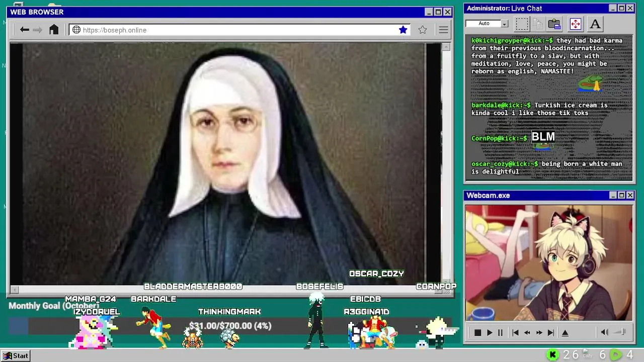Click the globe icon in address bar
Screen dimensions: 644x362
(x=76, y=30)
